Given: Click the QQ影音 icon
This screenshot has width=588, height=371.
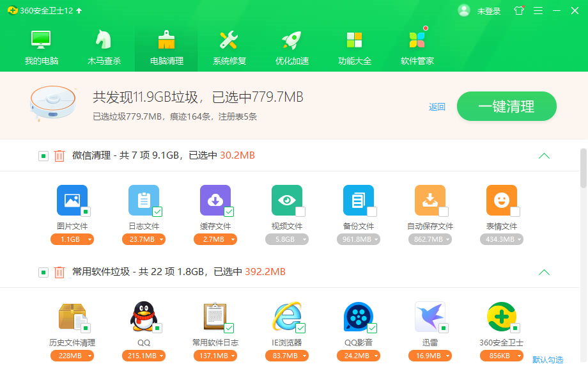Looking at the screenshot, I should [359, 317].
